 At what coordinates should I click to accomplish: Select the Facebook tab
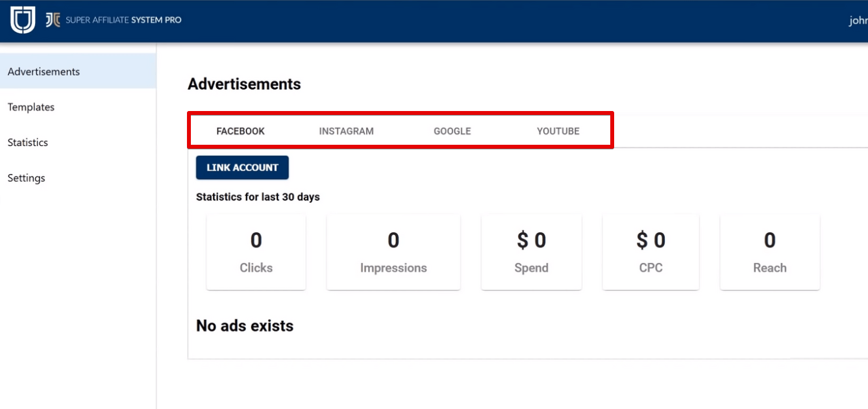pos(240,131)
